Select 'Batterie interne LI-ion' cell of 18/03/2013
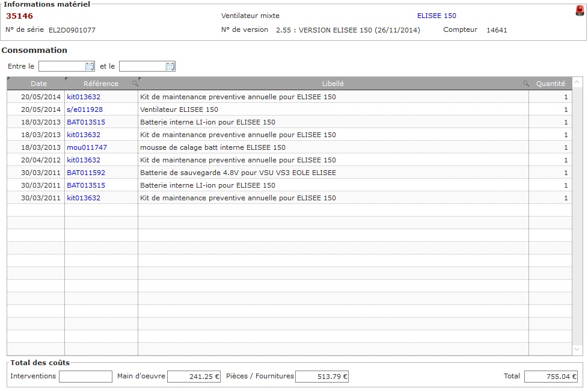 [333, 122]
